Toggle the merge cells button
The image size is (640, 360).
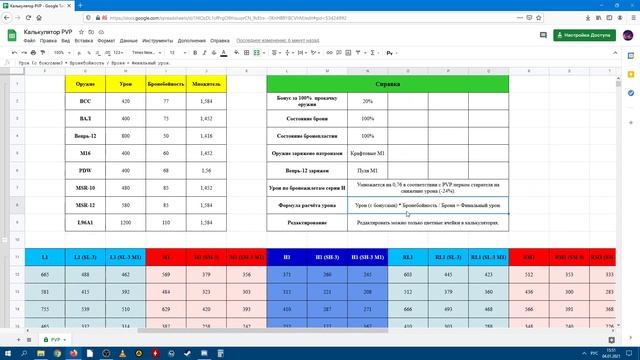coord(256,53)
